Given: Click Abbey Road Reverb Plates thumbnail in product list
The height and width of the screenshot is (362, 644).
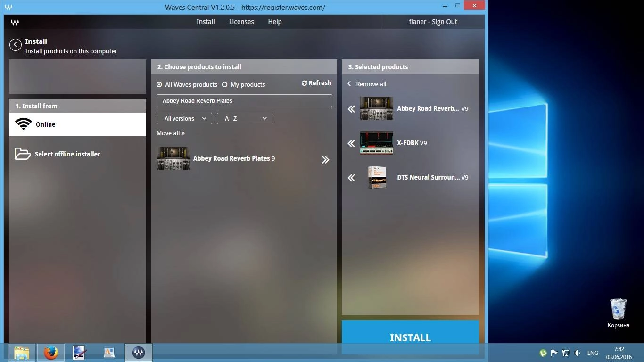Looking at the screenshot, I should point(173,158).
